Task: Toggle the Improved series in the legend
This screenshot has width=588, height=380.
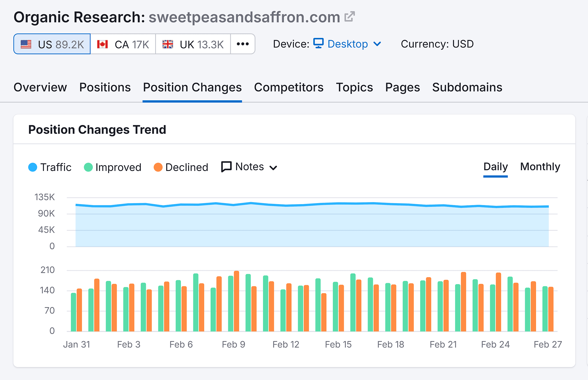Action: point(88,167)
